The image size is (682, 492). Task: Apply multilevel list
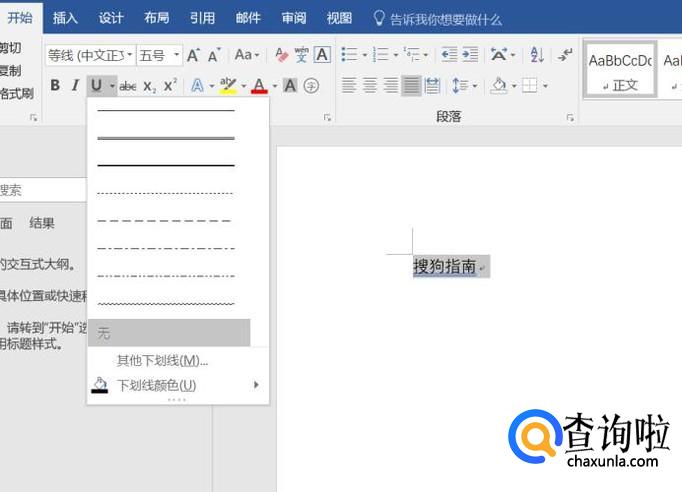[x=411, y=55]
